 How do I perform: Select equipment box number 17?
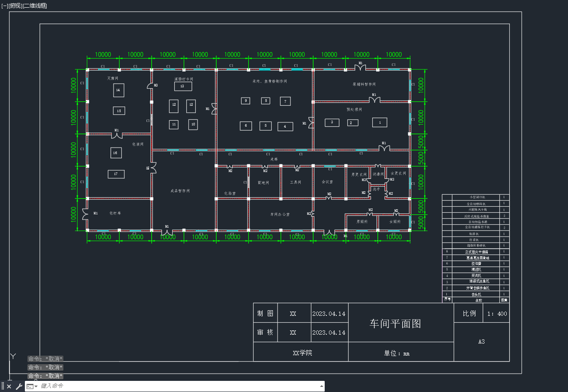point(116,174)
